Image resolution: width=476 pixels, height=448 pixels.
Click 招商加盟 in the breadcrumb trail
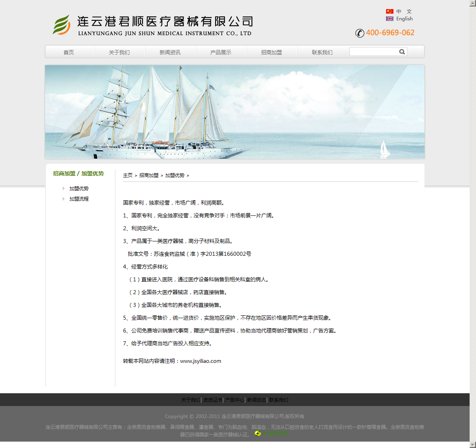(x=149, y=175)
